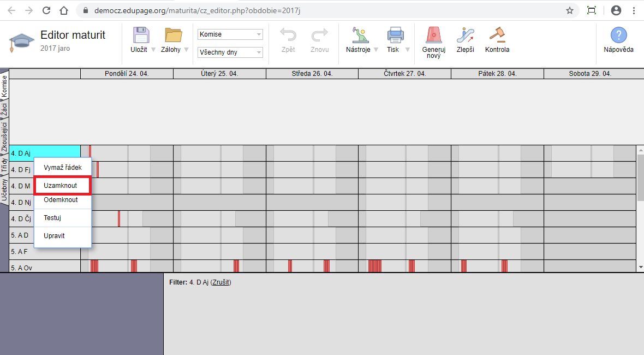The height and width of the screenshot is (355, 644).
Task: Open the Všechny dny day selector
Action: pyautogui.click(x=230, y=52)
